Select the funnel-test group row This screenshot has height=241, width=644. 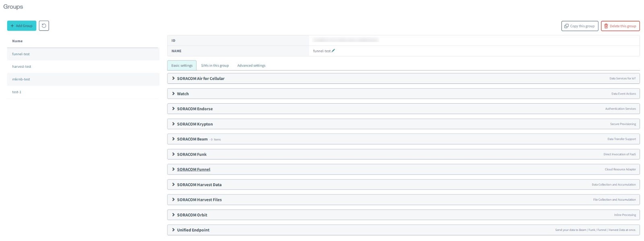[83, 54]
